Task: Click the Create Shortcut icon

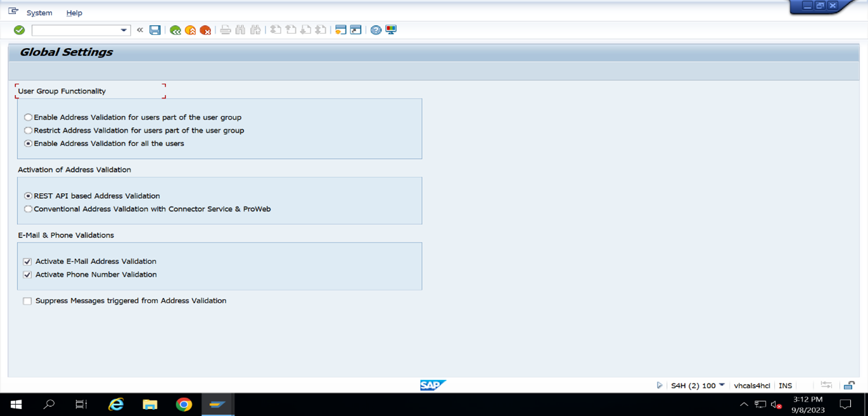Action: coord(357,30)
